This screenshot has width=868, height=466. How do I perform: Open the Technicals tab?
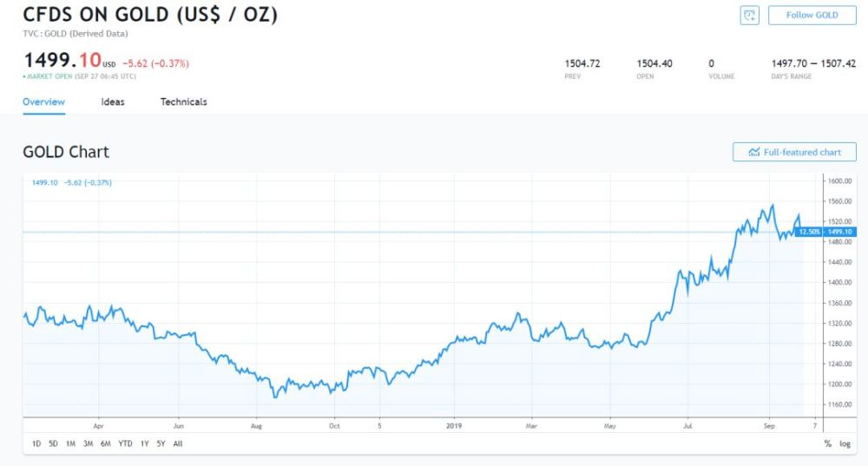point(183,102)
